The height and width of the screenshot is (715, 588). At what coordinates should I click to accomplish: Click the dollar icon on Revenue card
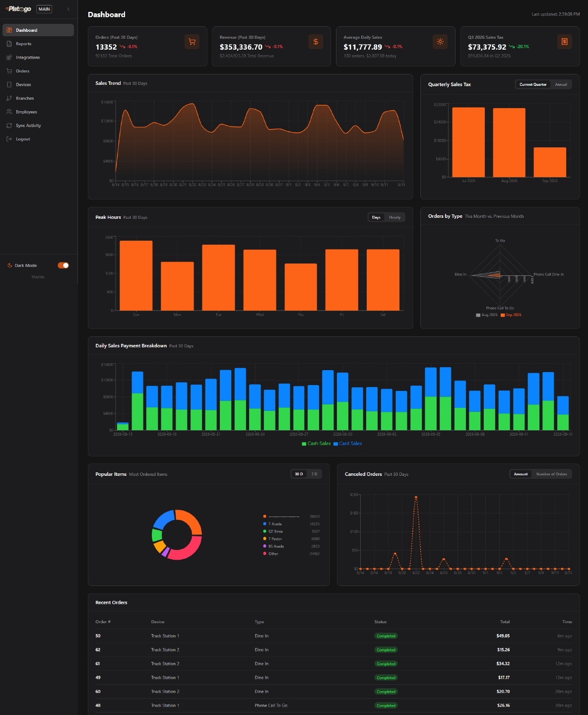316,42
